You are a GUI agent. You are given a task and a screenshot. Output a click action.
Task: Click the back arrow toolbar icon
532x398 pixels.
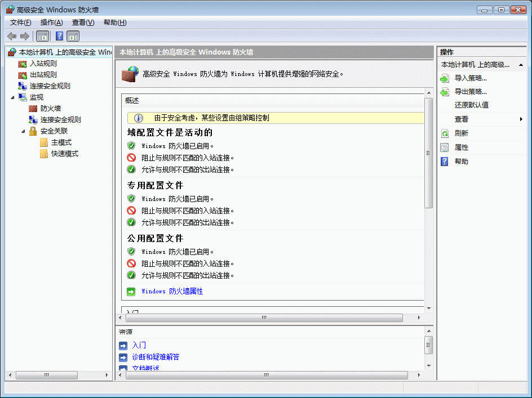coord(12,36)
